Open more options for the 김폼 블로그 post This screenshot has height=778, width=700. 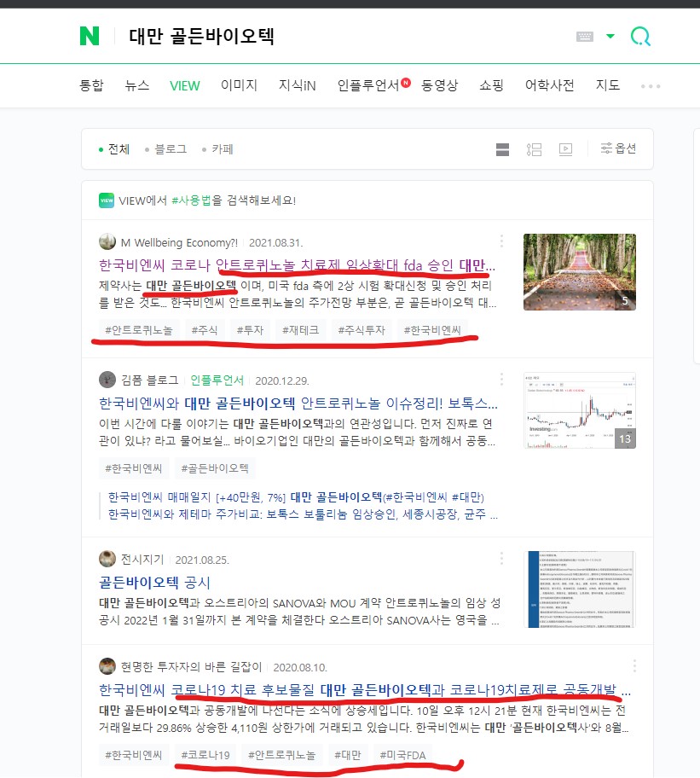pyautogui.click(x=501, y=379)
